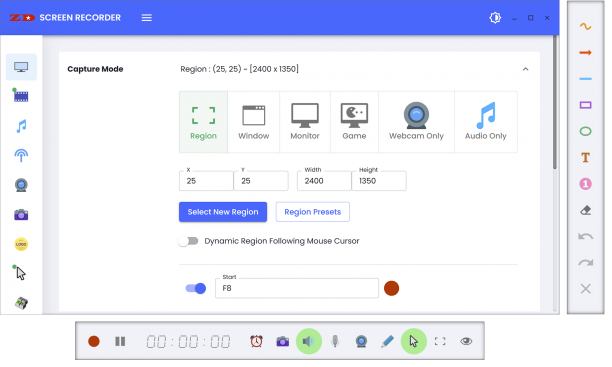Start recording from bottom toolbar

coord(94,342)
